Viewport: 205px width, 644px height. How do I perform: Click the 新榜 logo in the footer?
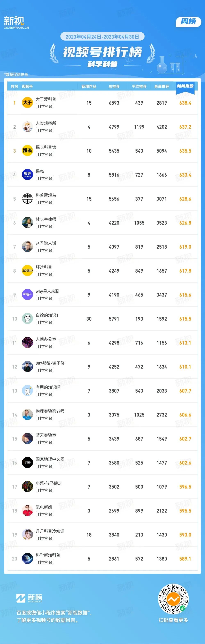(x=29, y=598)
